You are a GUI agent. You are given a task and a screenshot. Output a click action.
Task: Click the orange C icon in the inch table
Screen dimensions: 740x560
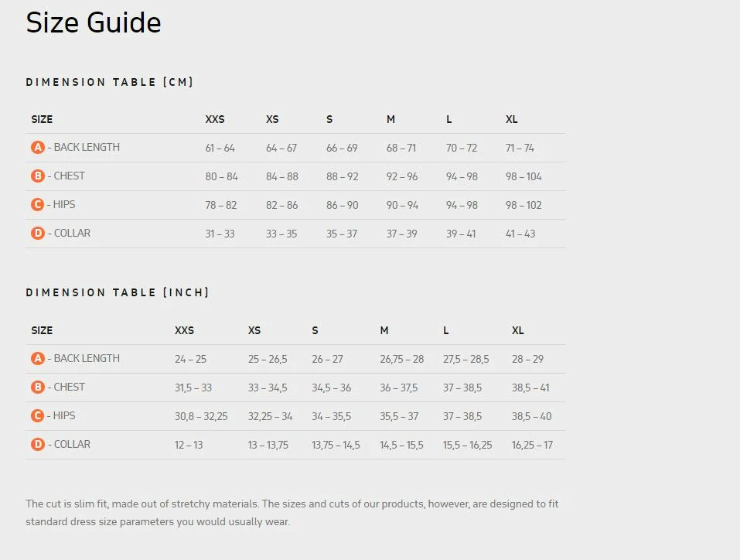click(x=37, y=416)
